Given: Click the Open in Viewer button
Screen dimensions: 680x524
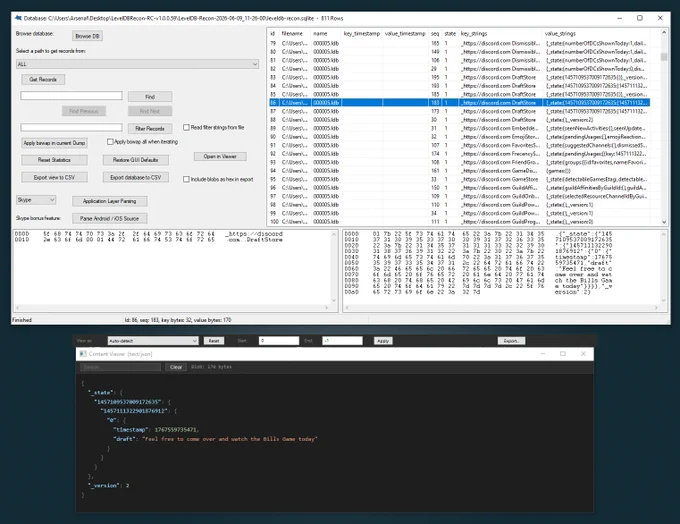Looking at the screenshot, I should pos(220,157).
